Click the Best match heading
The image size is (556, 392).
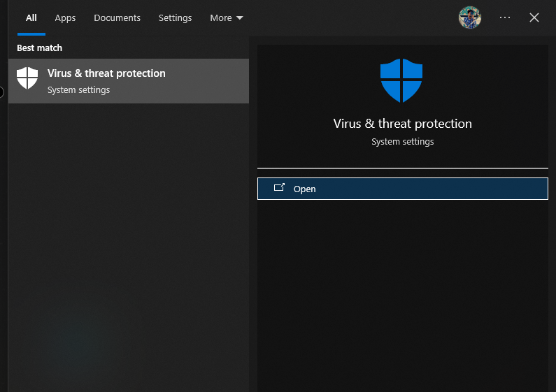[39, 48]
